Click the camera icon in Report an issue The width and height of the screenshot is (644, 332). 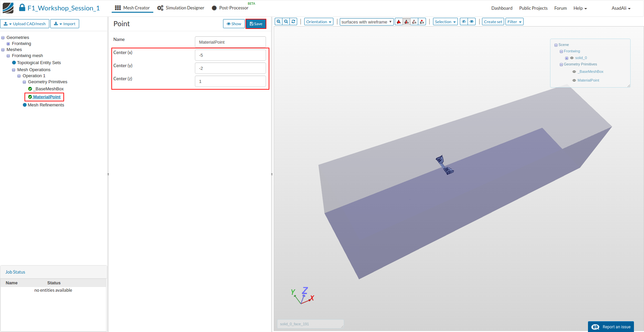[595, 327]
